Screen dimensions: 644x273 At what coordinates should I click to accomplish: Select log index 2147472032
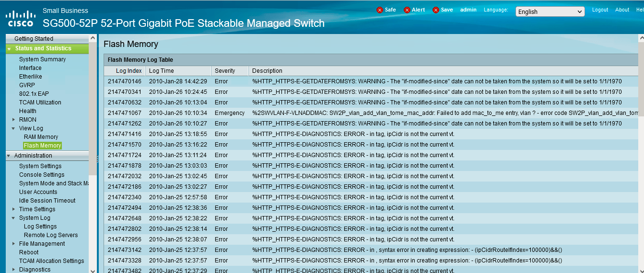[x=125, y=176]
